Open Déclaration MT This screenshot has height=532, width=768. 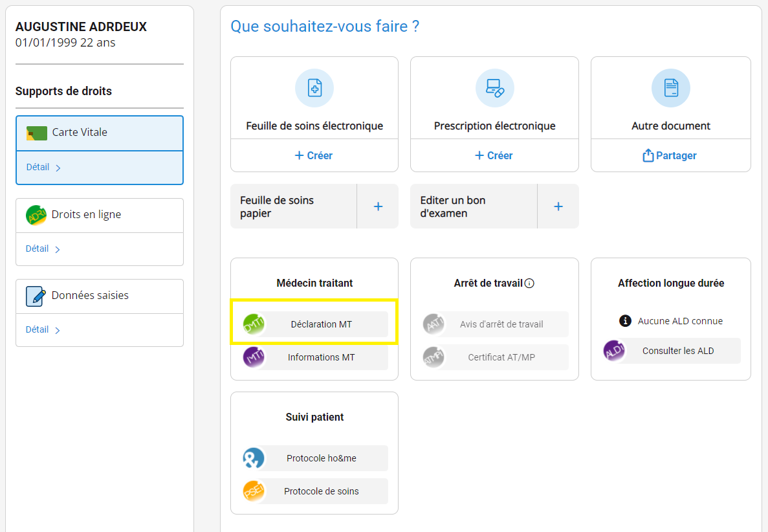(321, 324)
